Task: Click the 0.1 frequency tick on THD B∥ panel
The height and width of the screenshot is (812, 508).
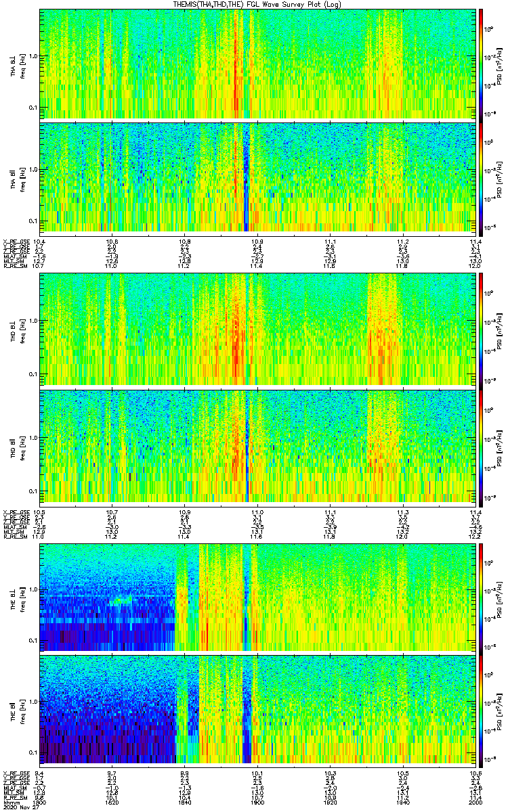Action: point(33,490)
